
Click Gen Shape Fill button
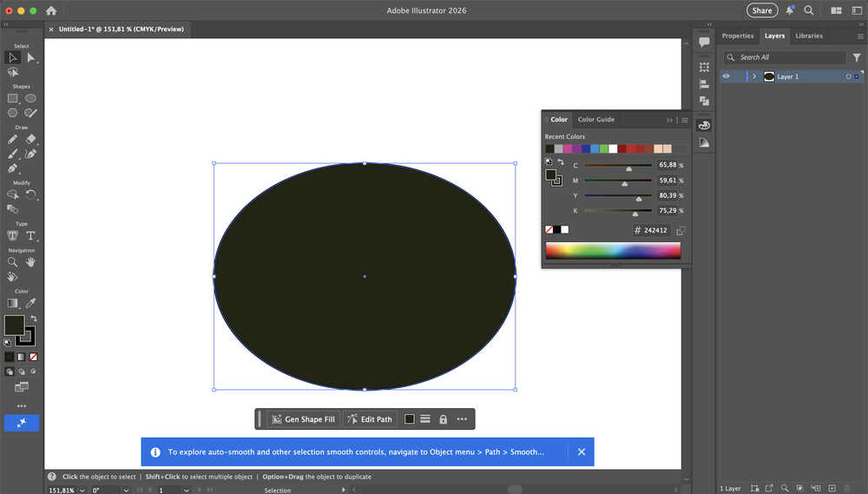[303, 419]
